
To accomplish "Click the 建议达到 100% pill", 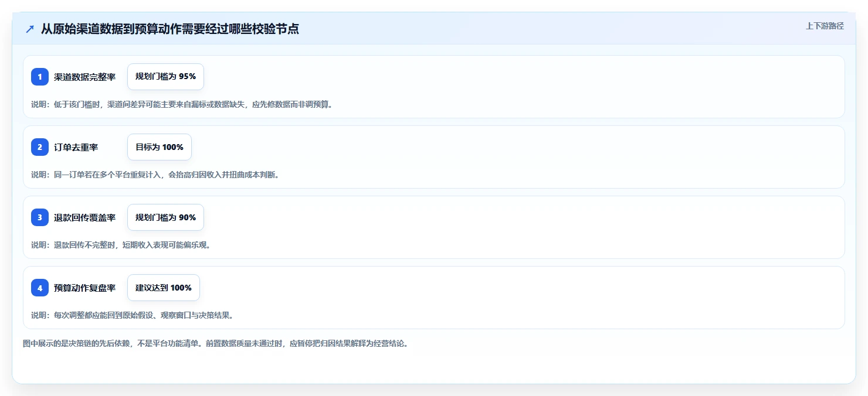I will pyautogui.click(x=164, y=288).
